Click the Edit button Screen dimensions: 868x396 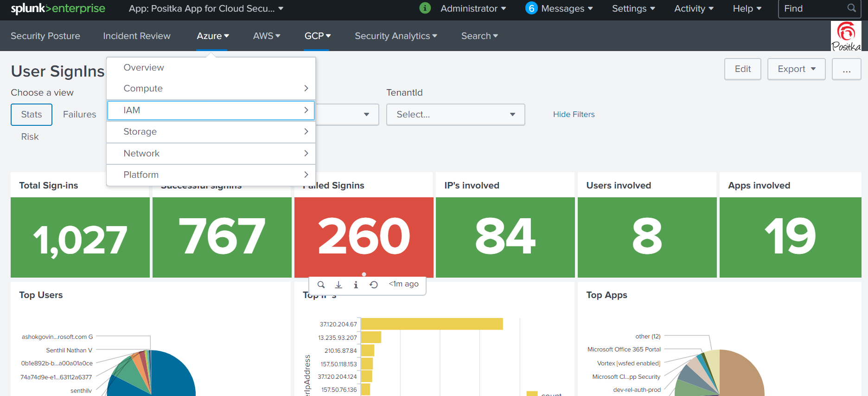pyautogui.click(x=742, y=69)
